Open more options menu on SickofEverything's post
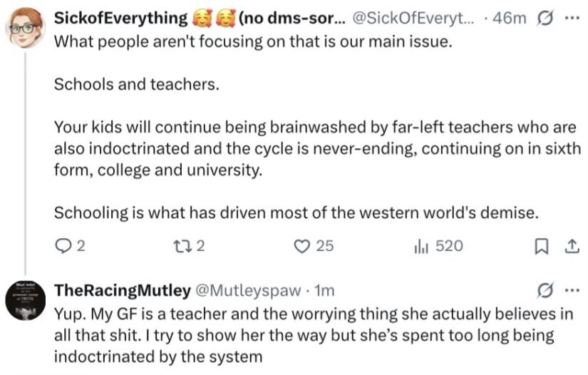Screen dimensions: 588x375 (572, 19)
